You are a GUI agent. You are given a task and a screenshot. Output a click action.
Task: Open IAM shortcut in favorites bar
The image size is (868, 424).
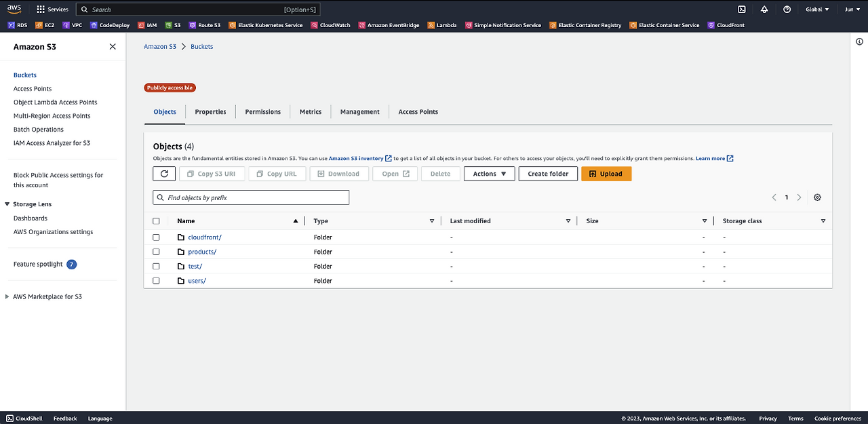[147, 25]
